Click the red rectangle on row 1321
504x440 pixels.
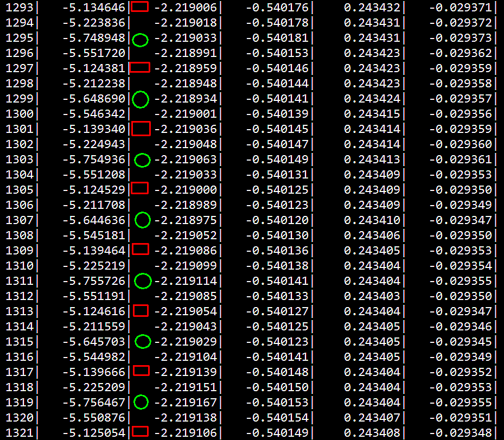pyautogui.click(x=141, y=431)
